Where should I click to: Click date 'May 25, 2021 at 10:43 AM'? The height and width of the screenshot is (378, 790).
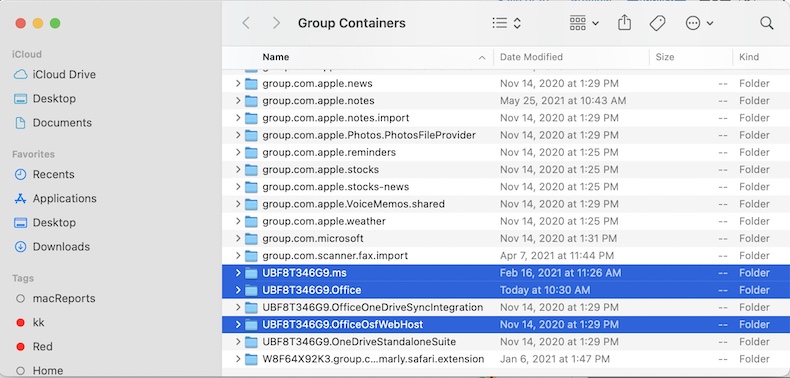[563, 101]
